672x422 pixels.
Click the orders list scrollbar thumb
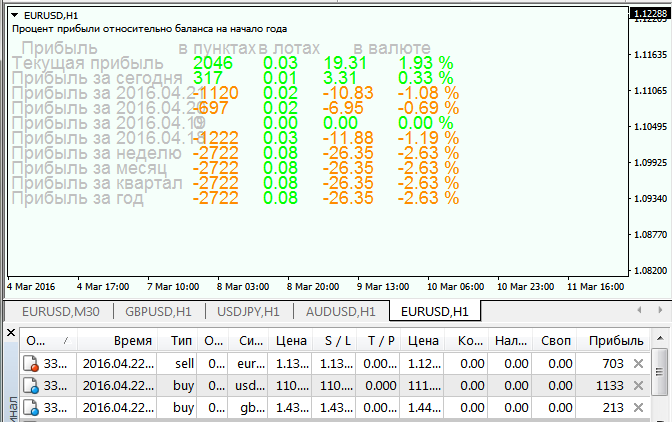(659, 372)
